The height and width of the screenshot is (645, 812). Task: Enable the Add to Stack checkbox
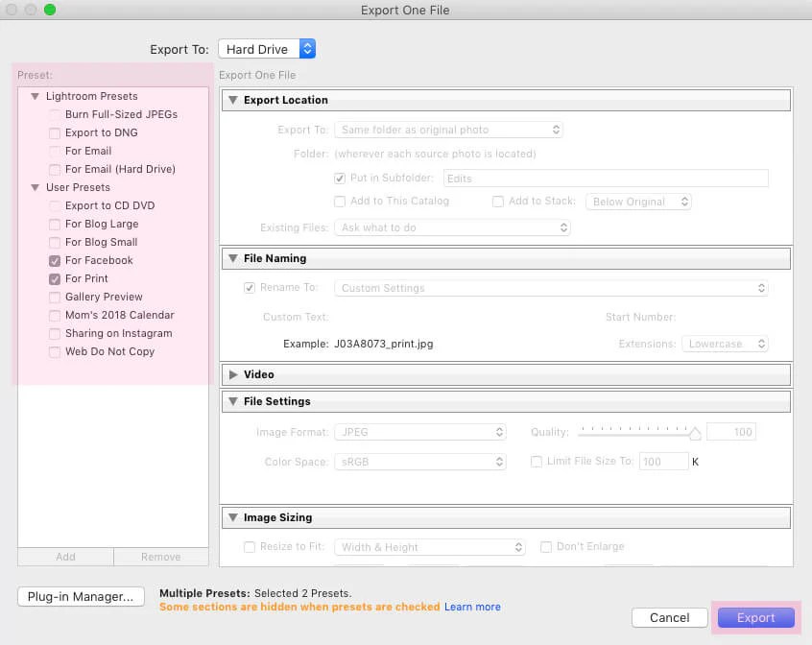click(497, 202)
